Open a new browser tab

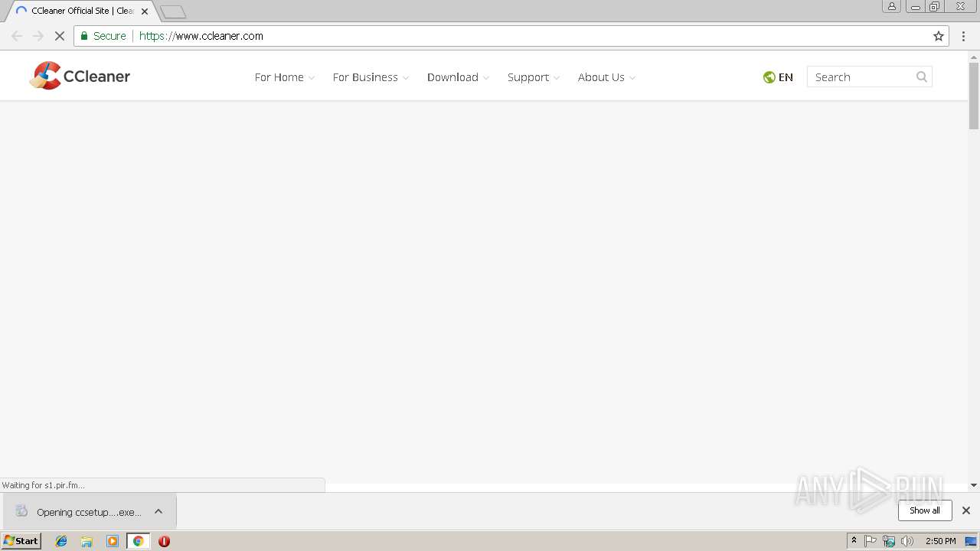pyautogui.click(x=173, y=11)
